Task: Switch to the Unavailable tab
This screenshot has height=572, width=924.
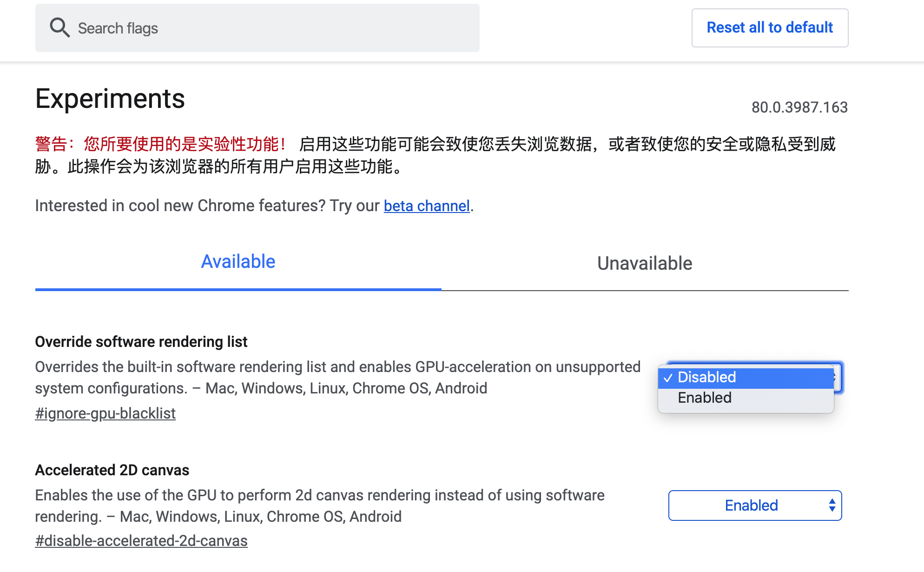Action: tap(644, 263)
